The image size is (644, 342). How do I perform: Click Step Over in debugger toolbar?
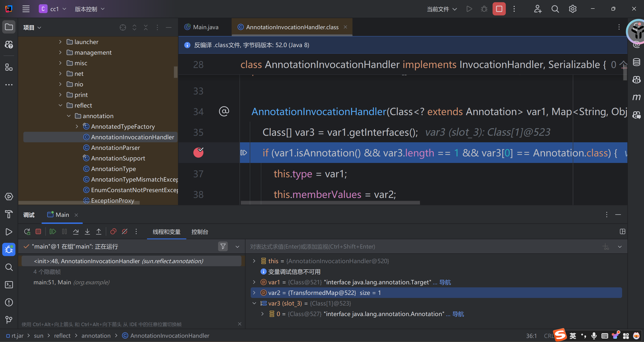(x=76, y=232)
